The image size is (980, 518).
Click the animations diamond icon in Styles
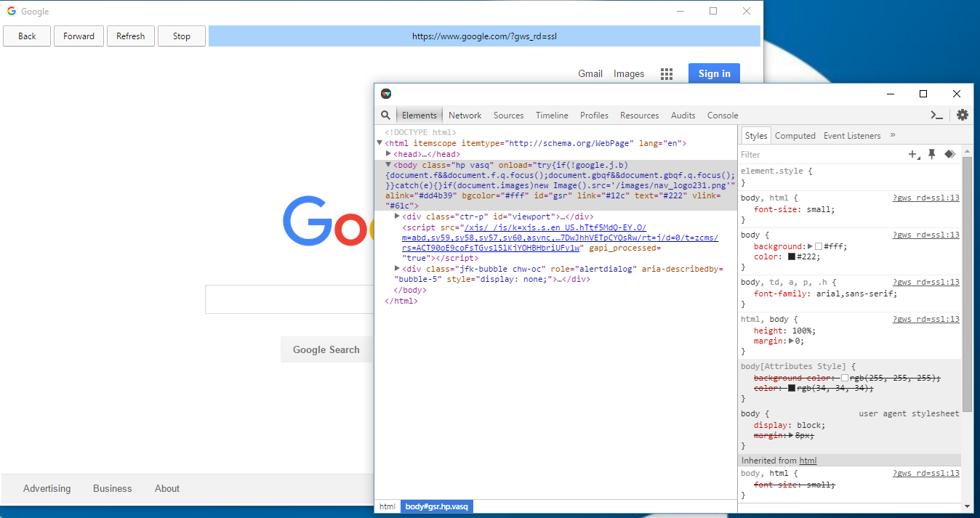coord(949,154)
